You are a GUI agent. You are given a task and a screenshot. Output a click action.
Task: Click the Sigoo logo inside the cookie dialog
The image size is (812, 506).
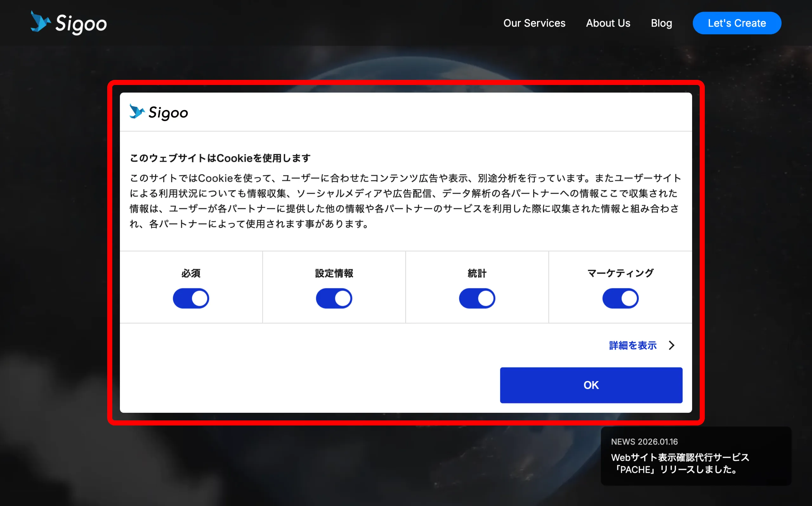tap(159, 112)
